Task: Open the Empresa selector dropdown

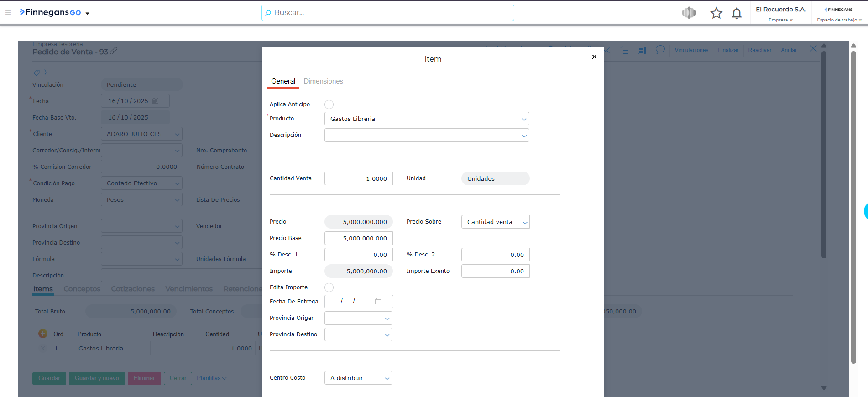Action: pos(780,20)
